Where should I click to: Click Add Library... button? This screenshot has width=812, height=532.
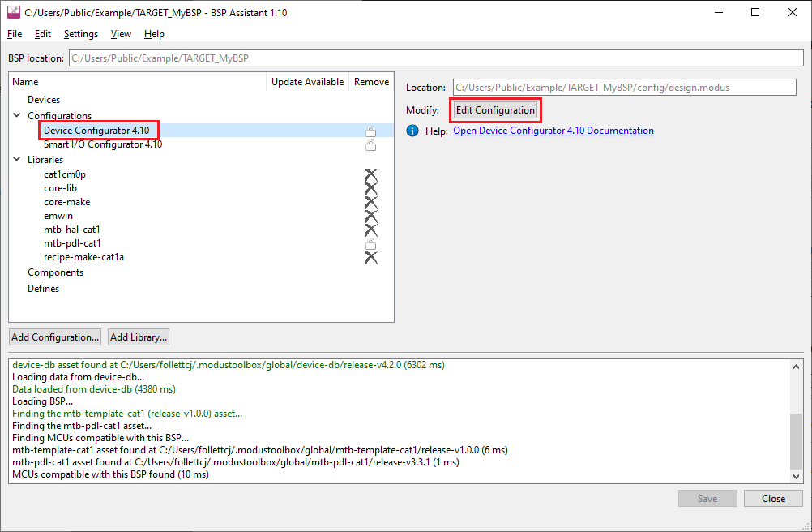coord(139,337)
